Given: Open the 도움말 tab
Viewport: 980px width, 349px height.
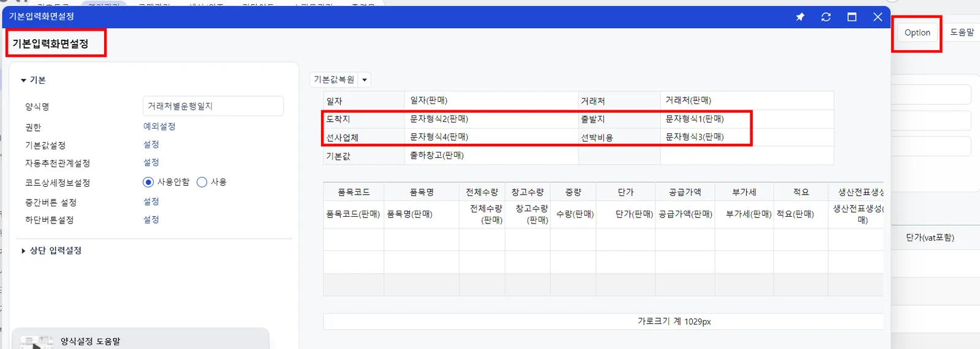Looking at the screenshot, I should tap(962, 32).
